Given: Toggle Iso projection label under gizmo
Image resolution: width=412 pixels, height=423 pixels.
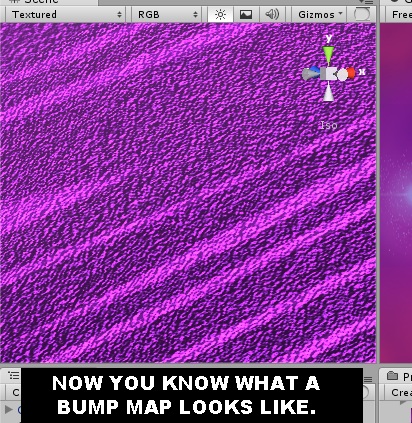Looking at the screenshot, I should tap(329, 125).
